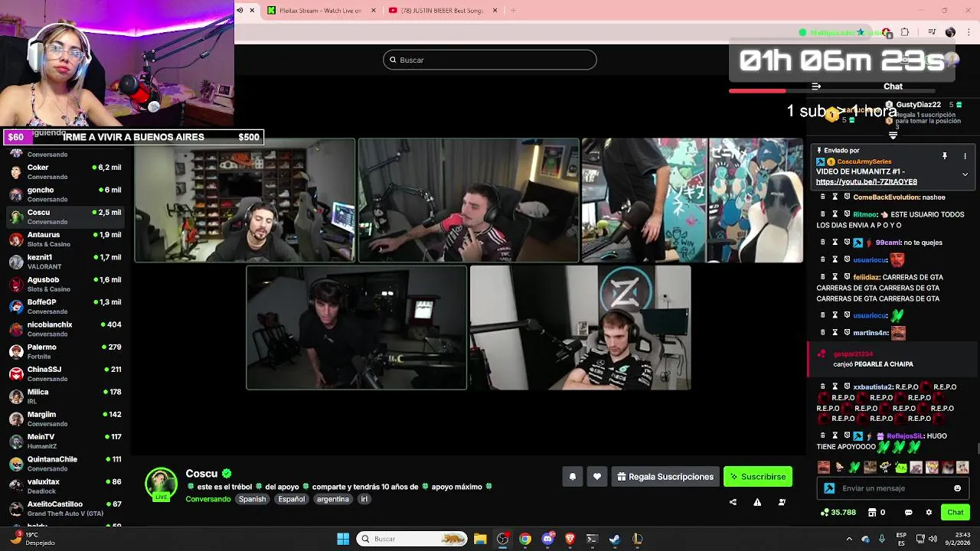Screen dimensions: 980x551
Task: Open chat settings gear icon
Action: pos(929,512)
